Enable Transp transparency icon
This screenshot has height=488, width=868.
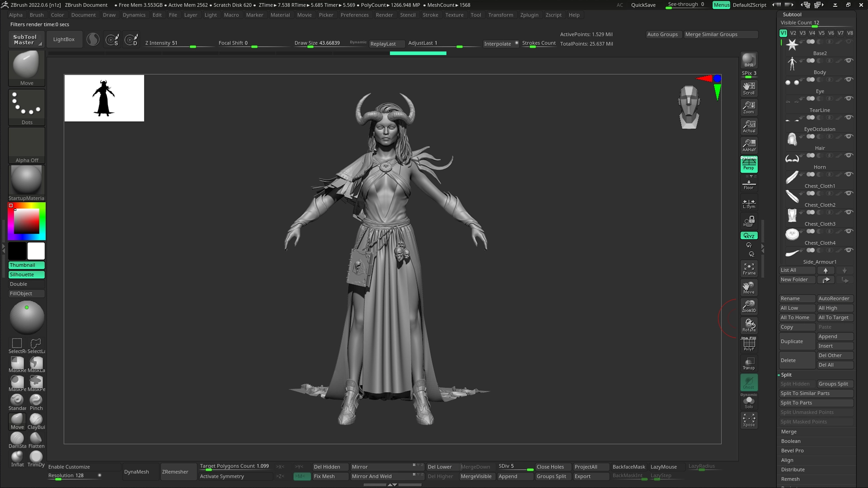point(749,363)
